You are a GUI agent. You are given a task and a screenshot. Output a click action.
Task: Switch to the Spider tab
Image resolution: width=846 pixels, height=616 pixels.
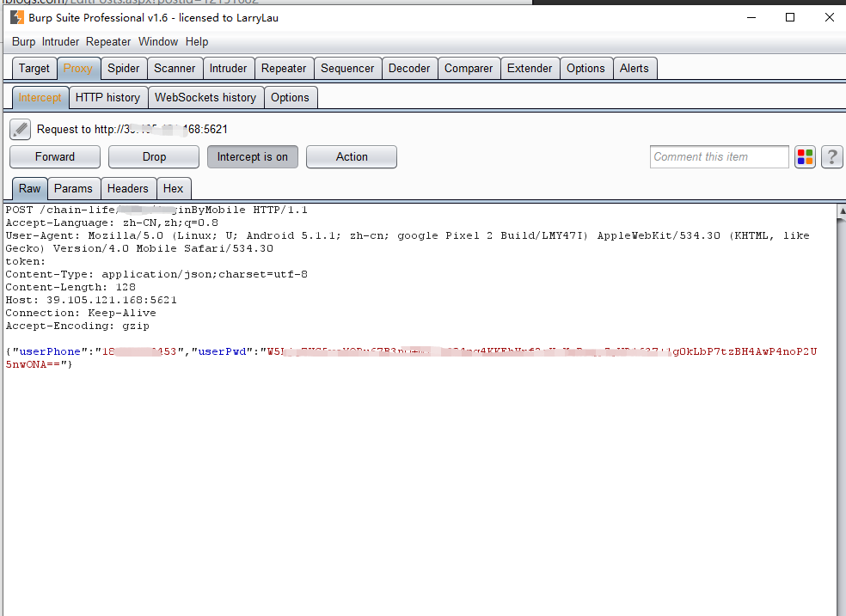point(124,69)
